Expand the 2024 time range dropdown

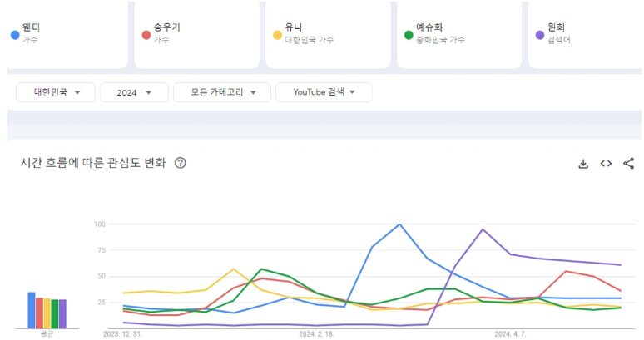pos(133,92)
